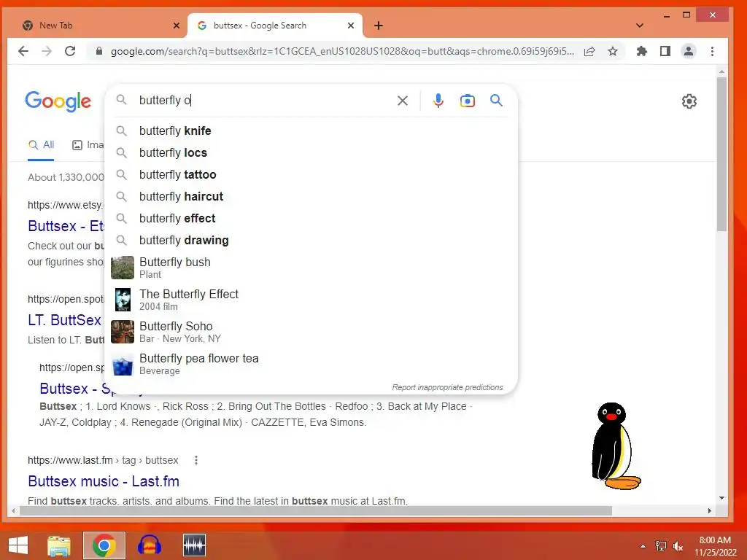This screenshot has height=560, width=747.
Task: Bookmark this page with the star icon
Action: pyautogui.click(x=613, y=51)
